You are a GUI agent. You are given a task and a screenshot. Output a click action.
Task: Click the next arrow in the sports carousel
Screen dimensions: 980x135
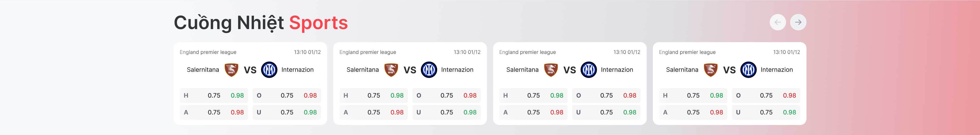798,22
